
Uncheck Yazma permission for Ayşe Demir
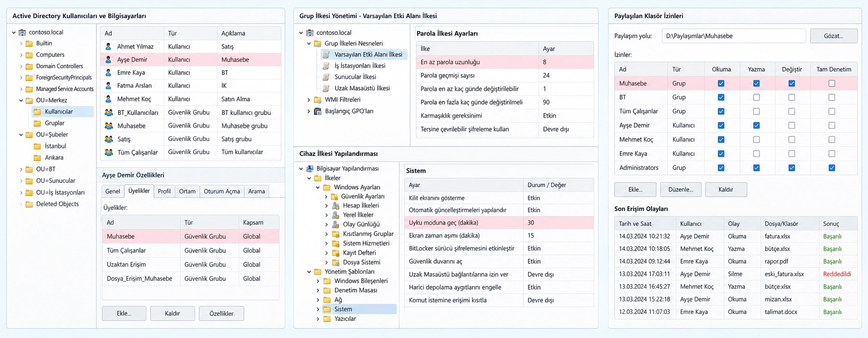pos(757,126)
